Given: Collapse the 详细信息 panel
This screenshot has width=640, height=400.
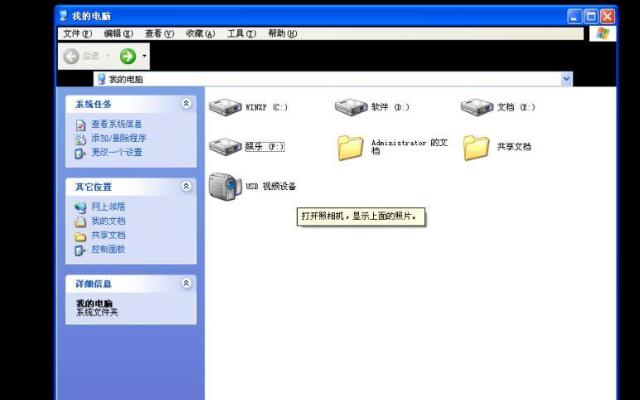Looking at the screenshot, I should click(x=186, y=283).
